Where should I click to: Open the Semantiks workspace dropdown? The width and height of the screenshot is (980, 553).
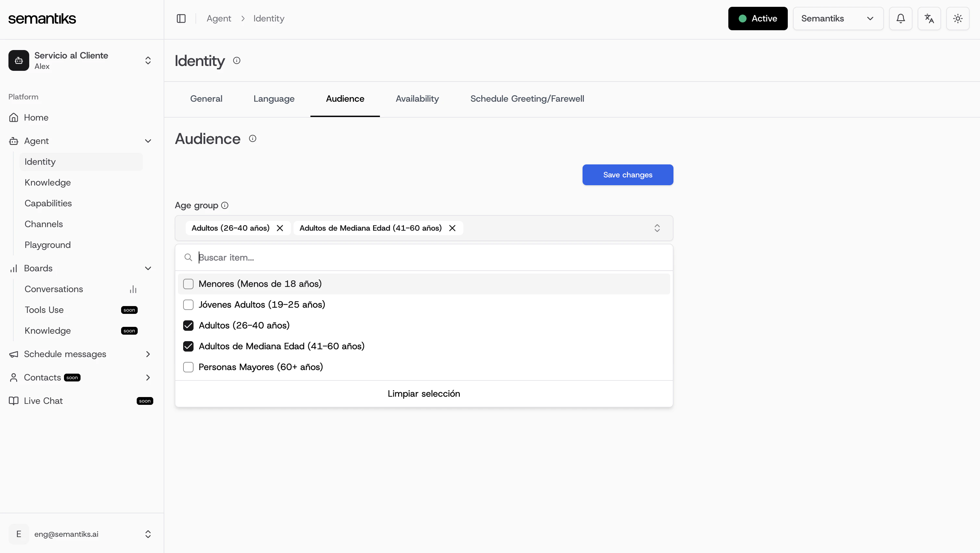pos(838,18)
